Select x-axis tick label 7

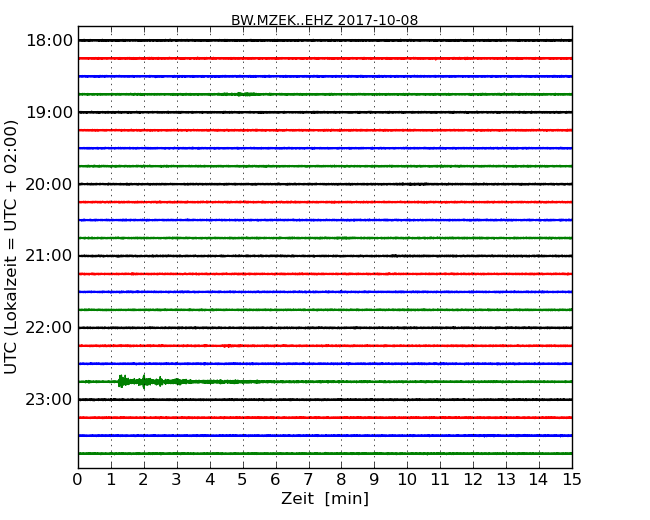(308, 480)
